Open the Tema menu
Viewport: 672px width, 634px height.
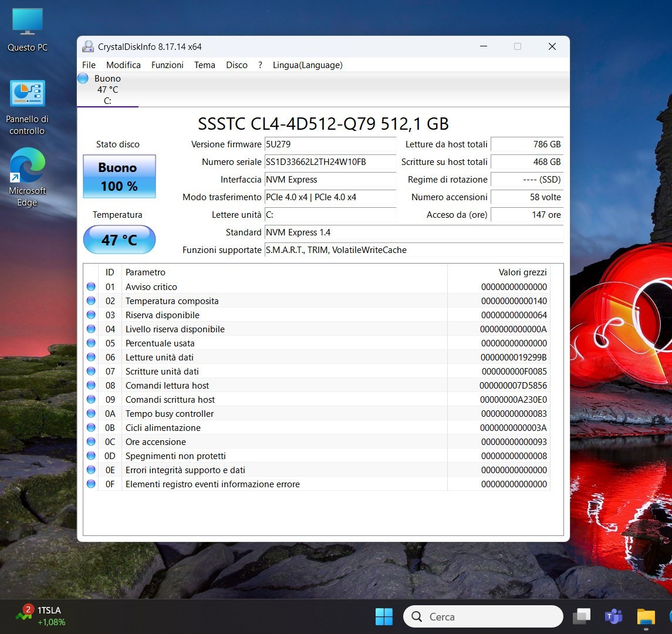pos(204,65)
